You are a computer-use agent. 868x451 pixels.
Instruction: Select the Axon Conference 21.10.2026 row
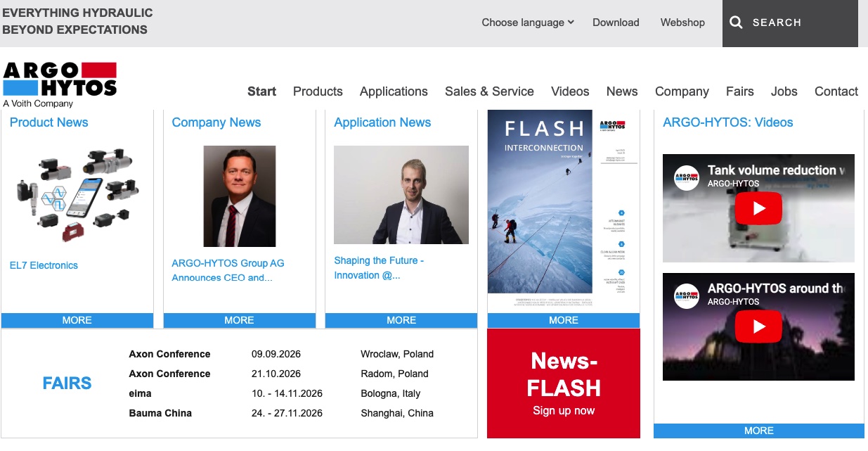coord(278,374)
